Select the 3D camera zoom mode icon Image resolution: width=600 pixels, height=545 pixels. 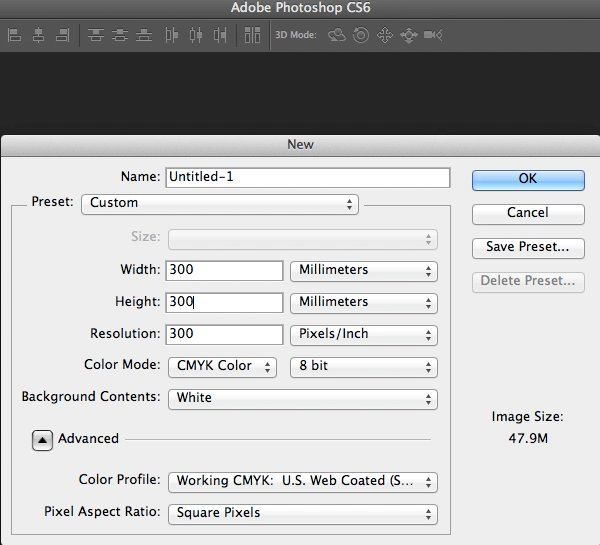(432, 35)
